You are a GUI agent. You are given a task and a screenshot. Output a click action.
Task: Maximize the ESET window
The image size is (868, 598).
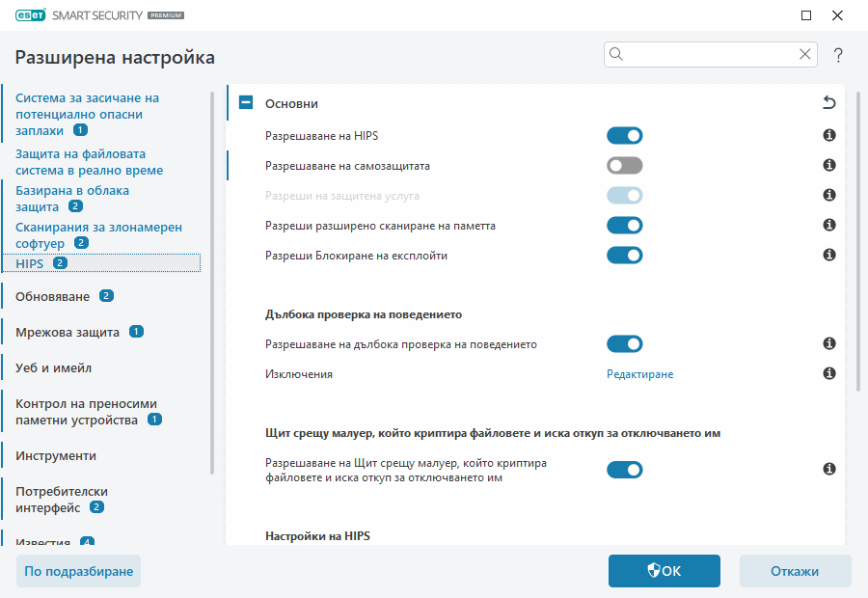click(x=806, y=15)
